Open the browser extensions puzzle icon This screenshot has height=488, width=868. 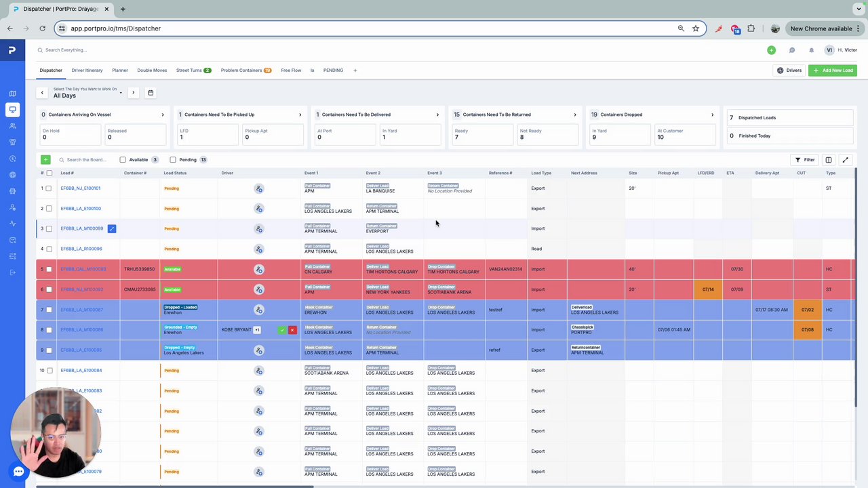(x=751, y=28)
